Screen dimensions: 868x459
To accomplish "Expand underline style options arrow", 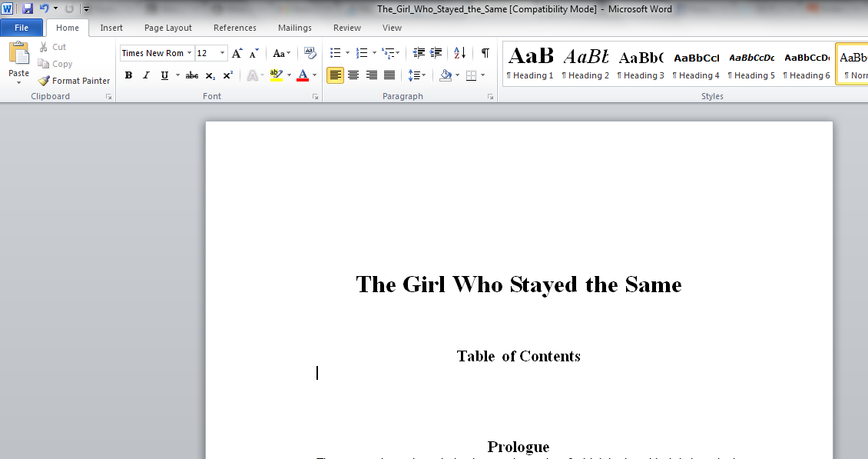I will (x=177, y=75).
